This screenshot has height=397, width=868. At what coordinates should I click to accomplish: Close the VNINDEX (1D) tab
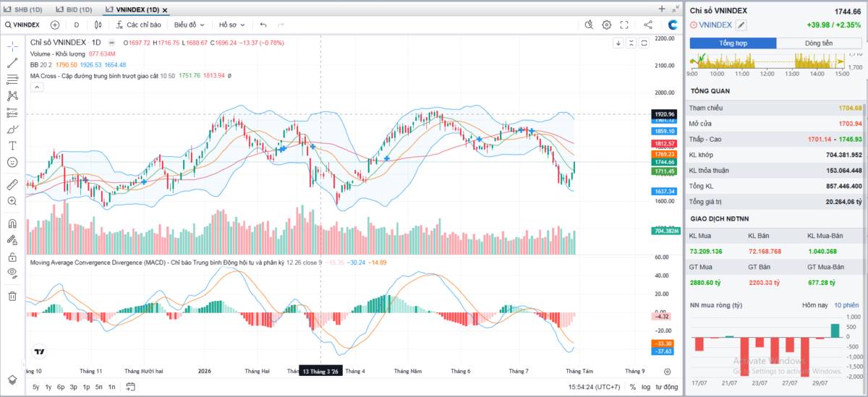click(x=166, y=10)
